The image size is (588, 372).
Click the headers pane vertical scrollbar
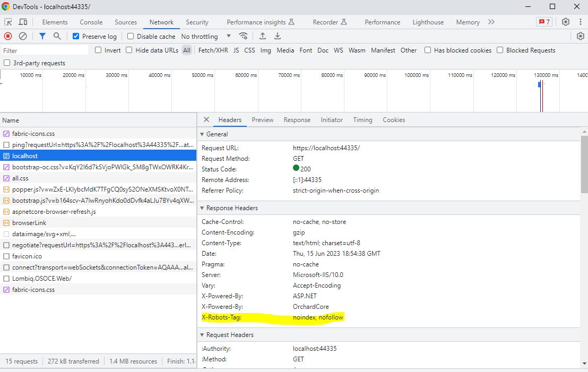pyautogui.click(x=584, y=165)
